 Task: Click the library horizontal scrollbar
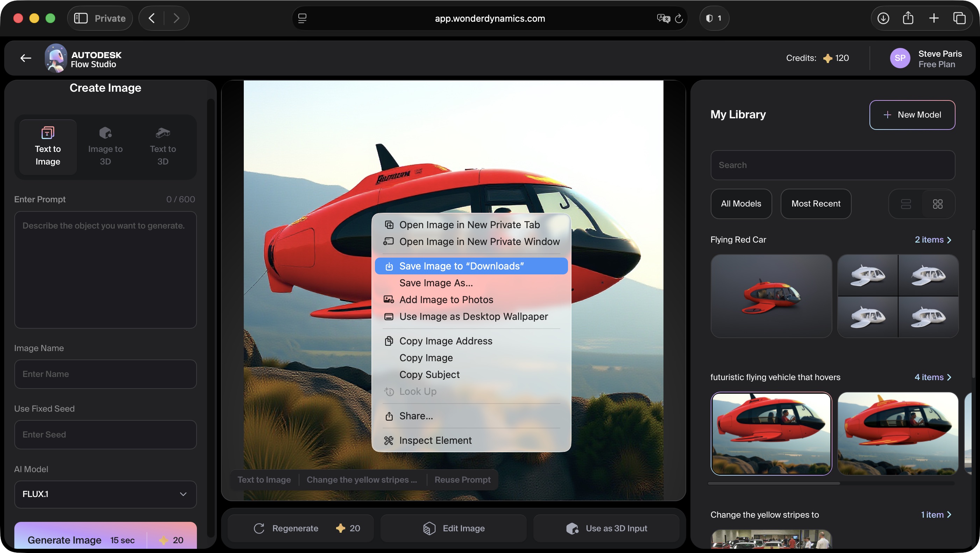[x=774, y=483]
